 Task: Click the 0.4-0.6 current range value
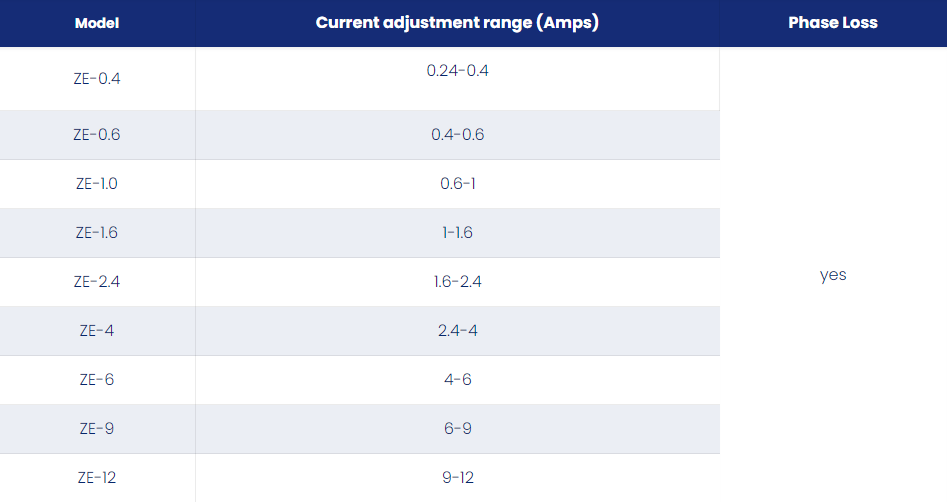click(457, 134)
